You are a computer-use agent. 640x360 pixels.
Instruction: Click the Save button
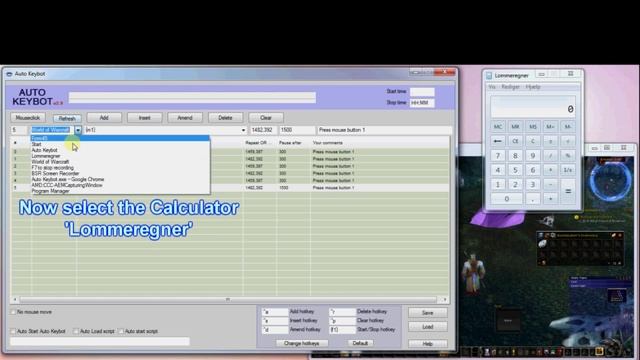427,313
